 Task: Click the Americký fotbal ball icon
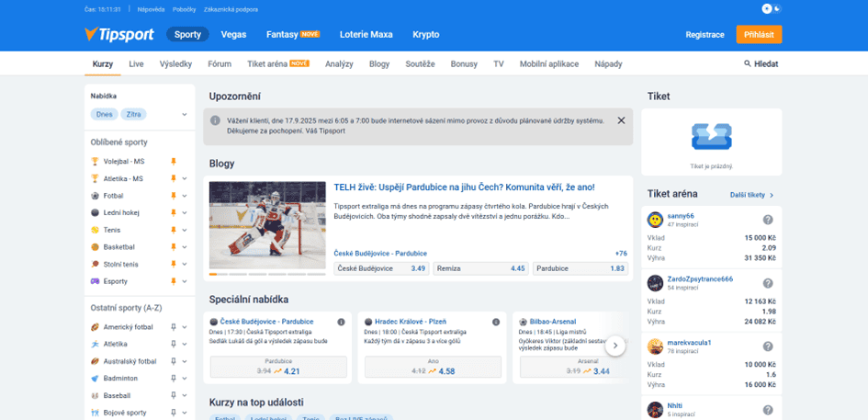(95, 327)
